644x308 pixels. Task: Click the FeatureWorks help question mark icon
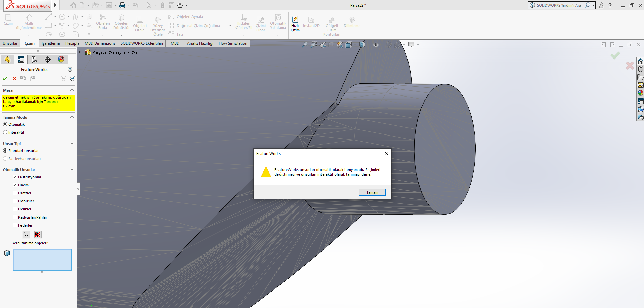pyautogui.click(x=70, y=69)
